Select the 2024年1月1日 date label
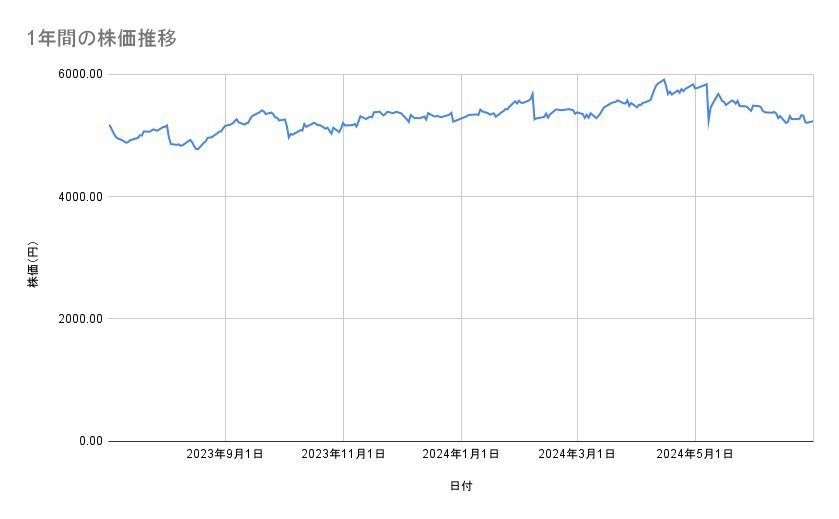 (x=461, y=454)
